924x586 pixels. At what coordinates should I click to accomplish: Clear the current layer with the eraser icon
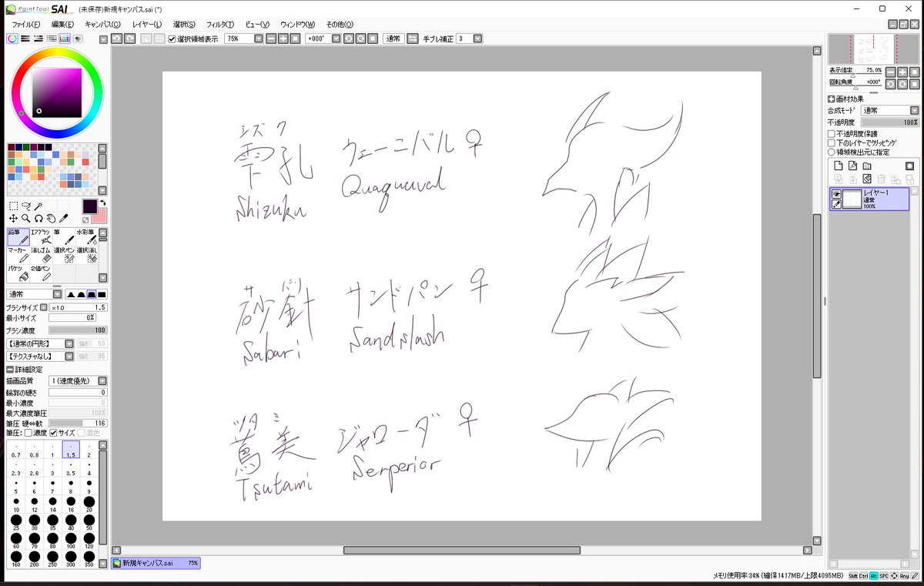pyautogui.click(x=866, y=179)
